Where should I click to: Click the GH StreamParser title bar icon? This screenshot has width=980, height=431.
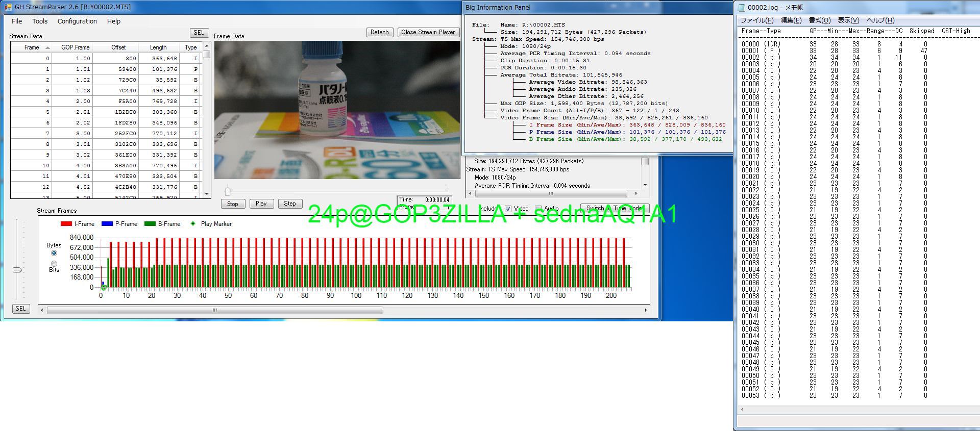click(8, 7)
